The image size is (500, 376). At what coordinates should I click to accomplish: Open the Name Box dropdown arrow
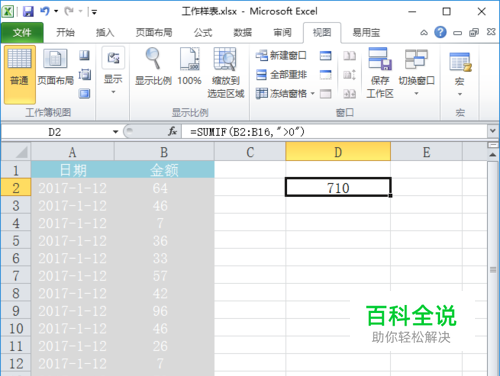(115, 132)
